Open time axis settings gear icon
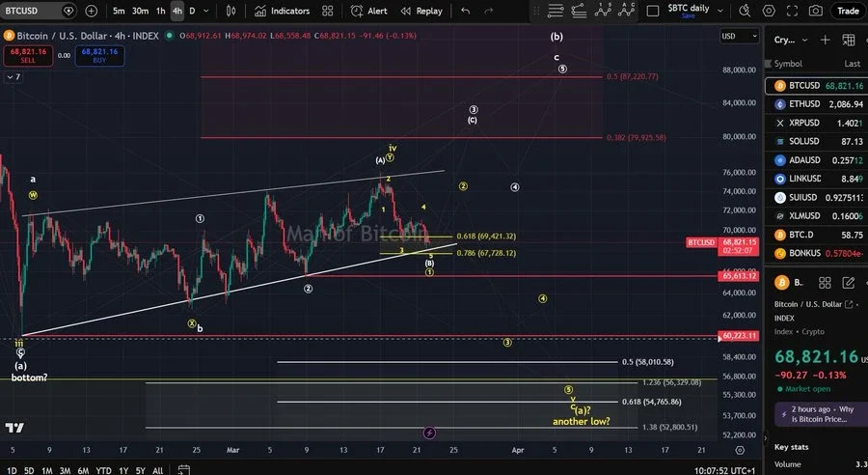868x475 pixels. point(740,450)
